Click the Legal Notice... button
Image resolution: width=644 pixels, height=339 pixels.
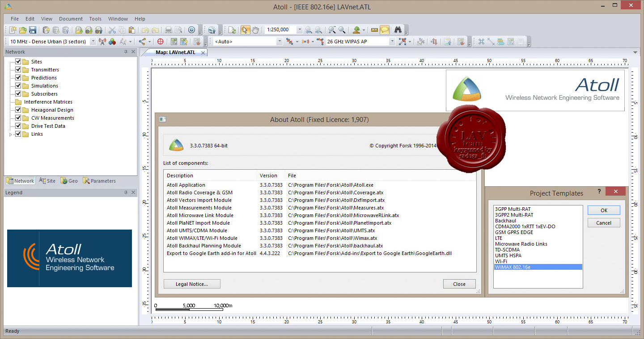click(192, 284)
